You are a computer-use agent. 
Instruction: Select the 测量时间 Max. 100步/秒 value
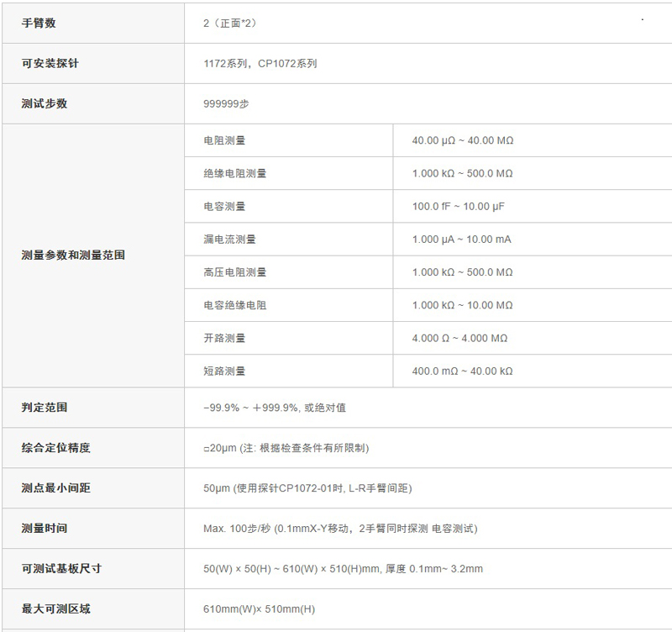click(x=340, y=529)
